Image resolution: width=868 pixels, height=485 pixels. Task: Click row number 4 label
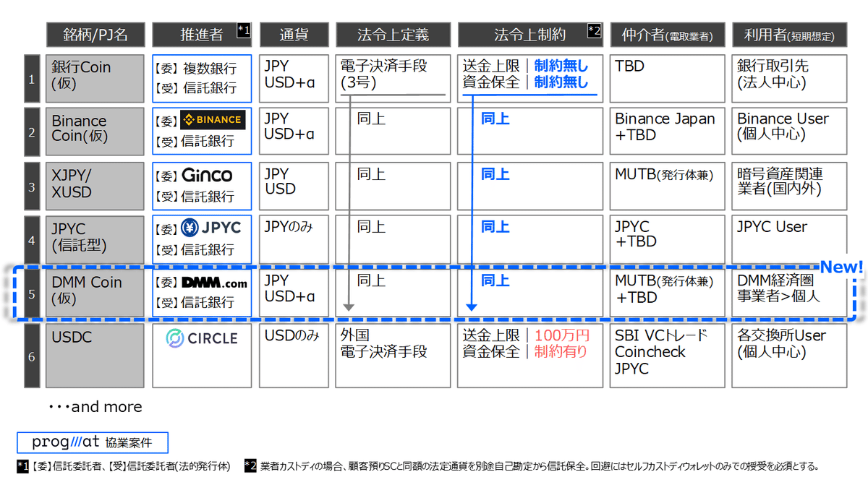[32, 239]
